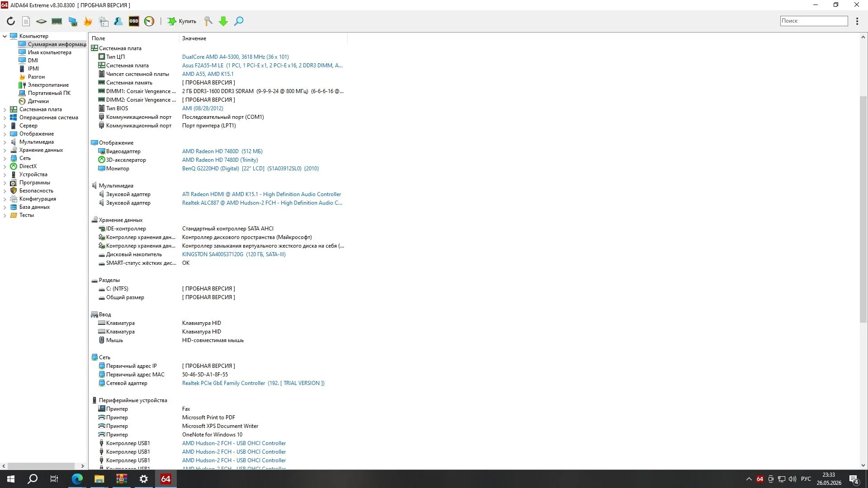Open the DMI tree item
This screenshot has height=488, width=868.
[x=28, y=61]
